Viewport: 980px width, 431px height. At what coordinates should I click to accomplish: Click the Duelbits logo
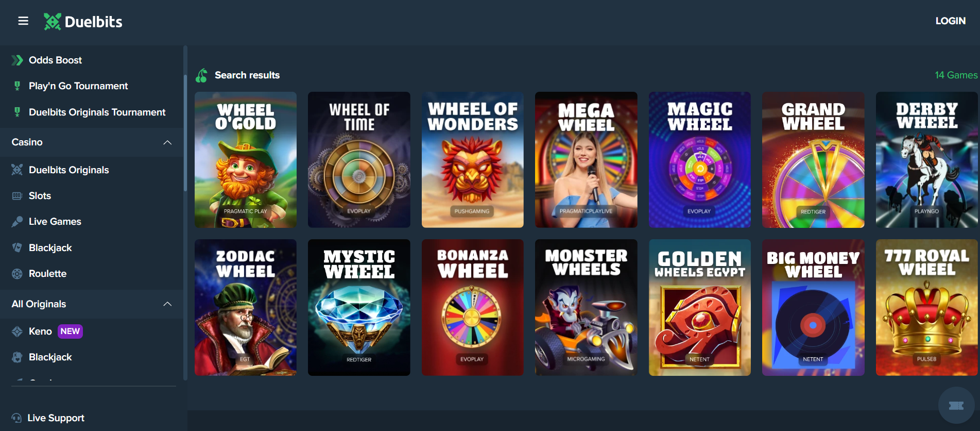[83, 22]
